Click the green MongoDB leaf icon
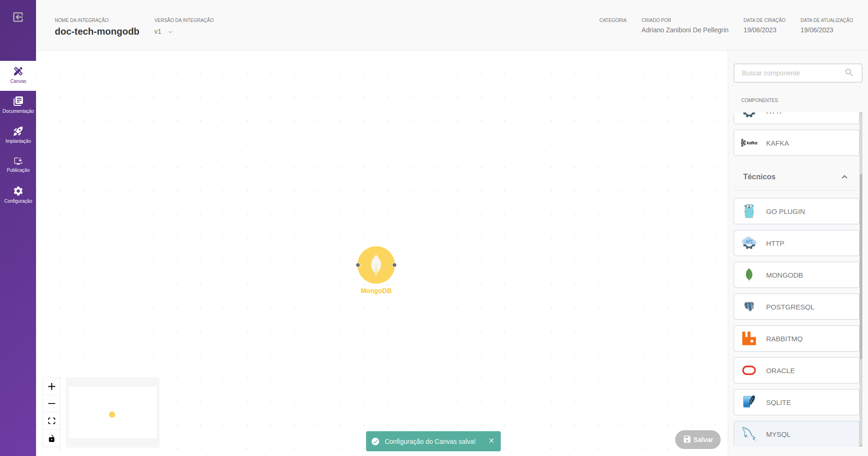The image size is (868, 456). (749, 275)
